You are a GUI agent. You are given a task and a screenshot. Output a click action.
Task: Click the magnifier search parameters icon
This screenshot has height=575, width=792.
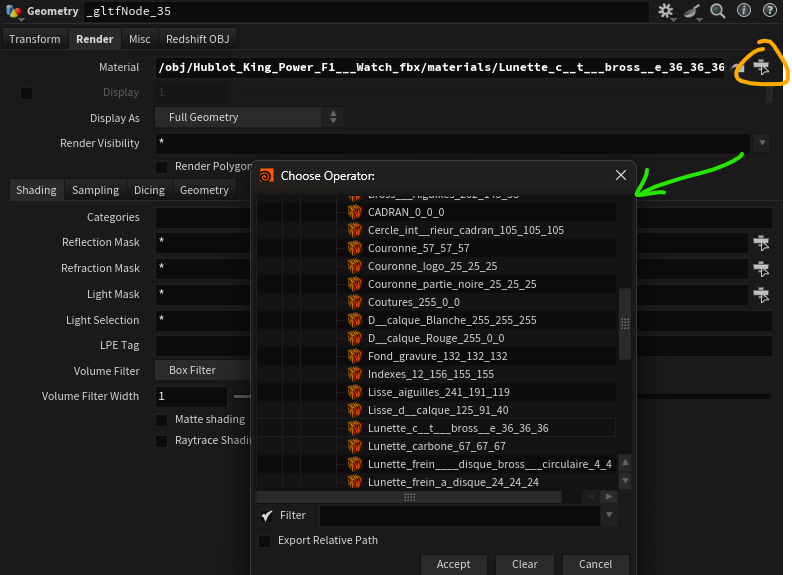coord(718,11)
